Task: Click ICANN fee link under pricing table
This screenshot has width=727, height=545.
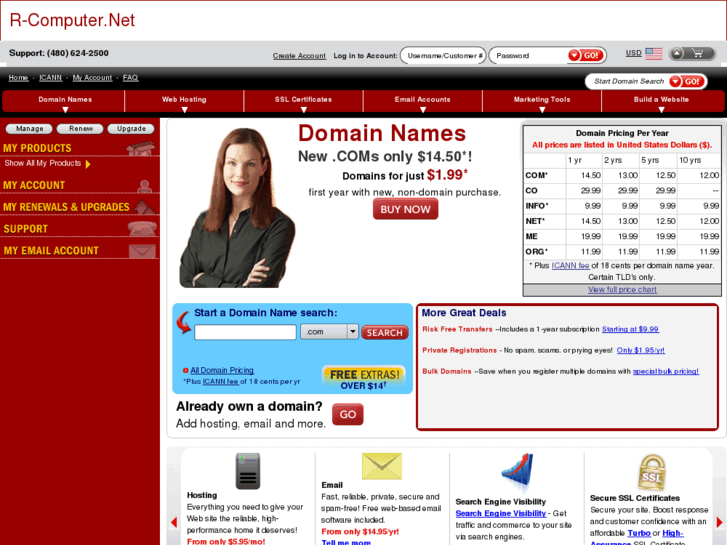Action: pyautogui.click(x=570, y=266)
